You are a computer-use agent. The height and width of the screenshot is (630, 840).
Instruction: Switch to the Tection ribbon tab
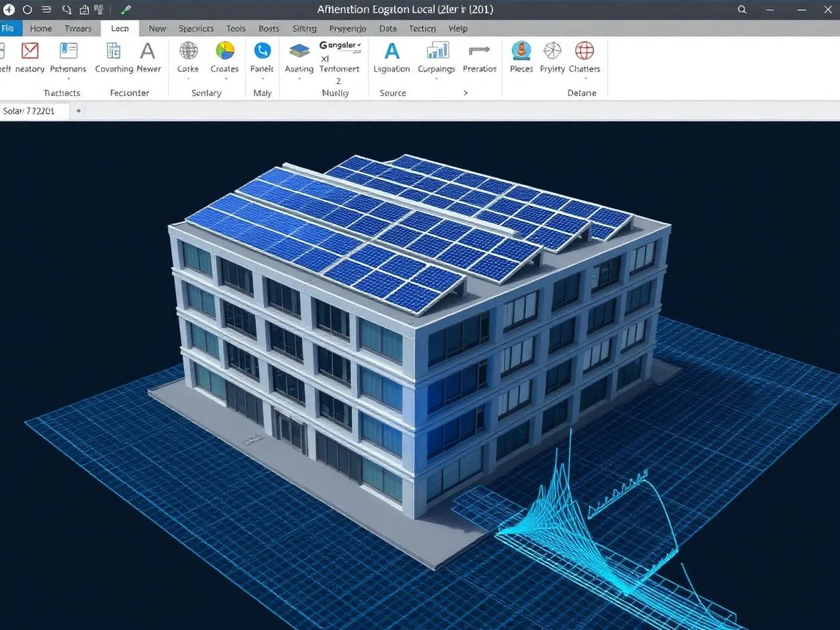pos(423,28)
